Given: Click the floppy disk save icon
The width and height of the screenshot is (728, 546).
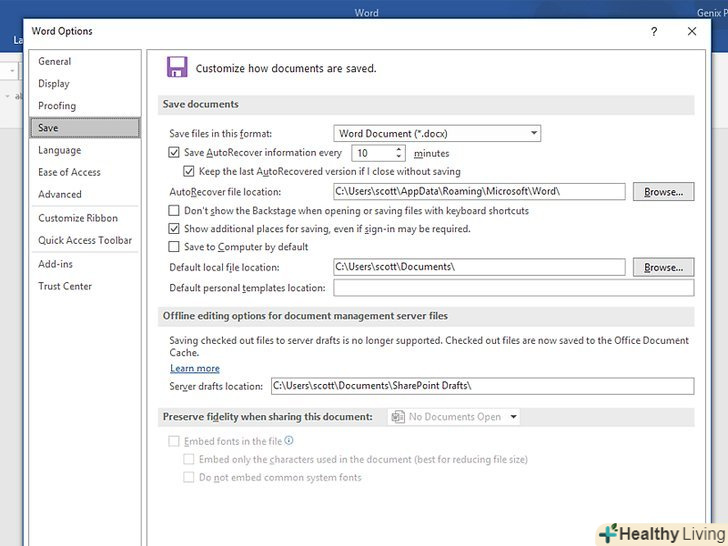Looking at the screenshot, I should point(177,67).
